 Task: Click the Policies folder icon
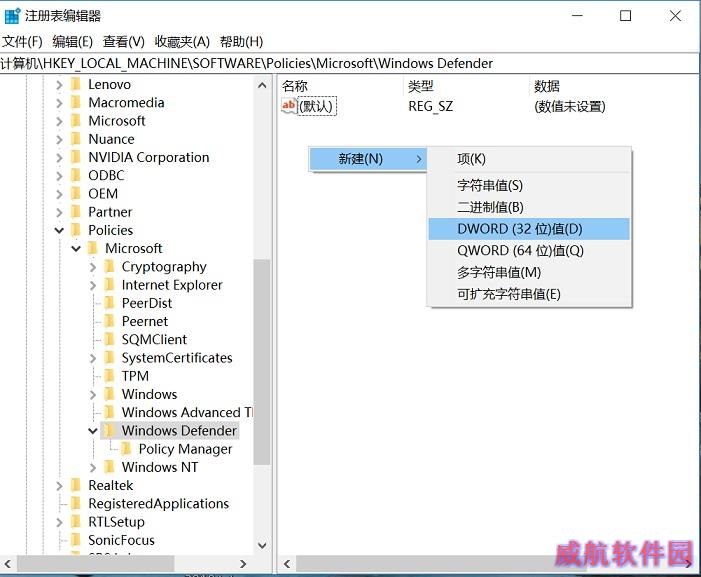(x=76, y=230)
